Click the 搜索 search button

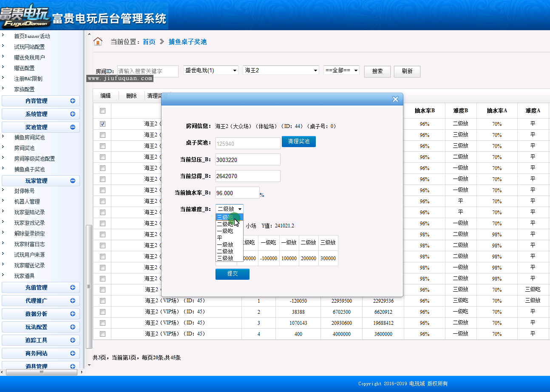click(x=377, y=71)
